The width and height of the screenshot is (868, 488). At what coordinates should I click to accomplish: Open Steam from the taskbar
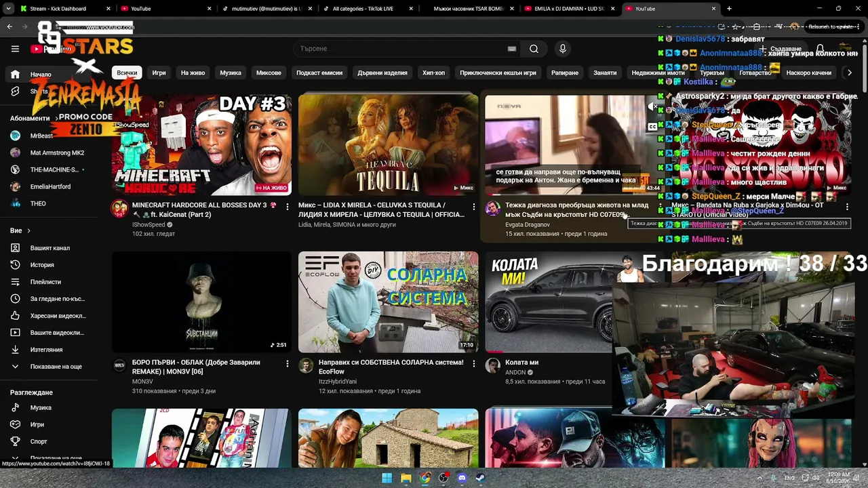(x=480, y=478)
